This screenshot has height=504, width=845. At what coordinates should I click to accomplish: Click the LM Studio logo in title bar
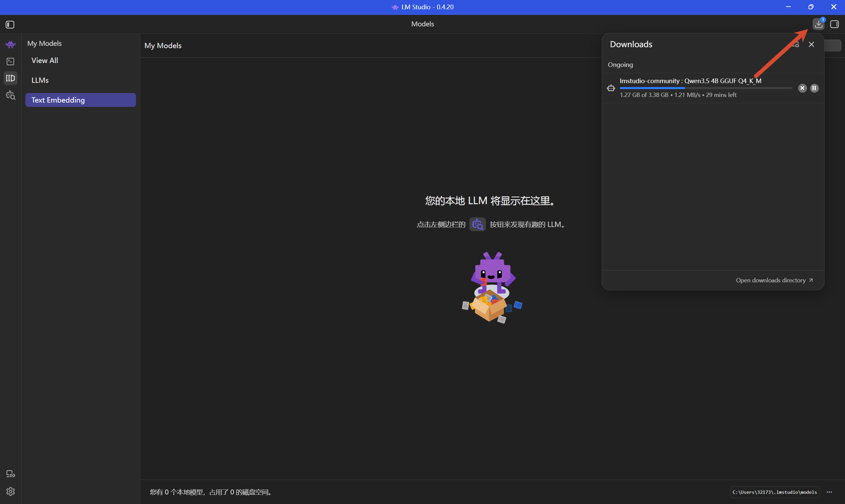point(395,7)
